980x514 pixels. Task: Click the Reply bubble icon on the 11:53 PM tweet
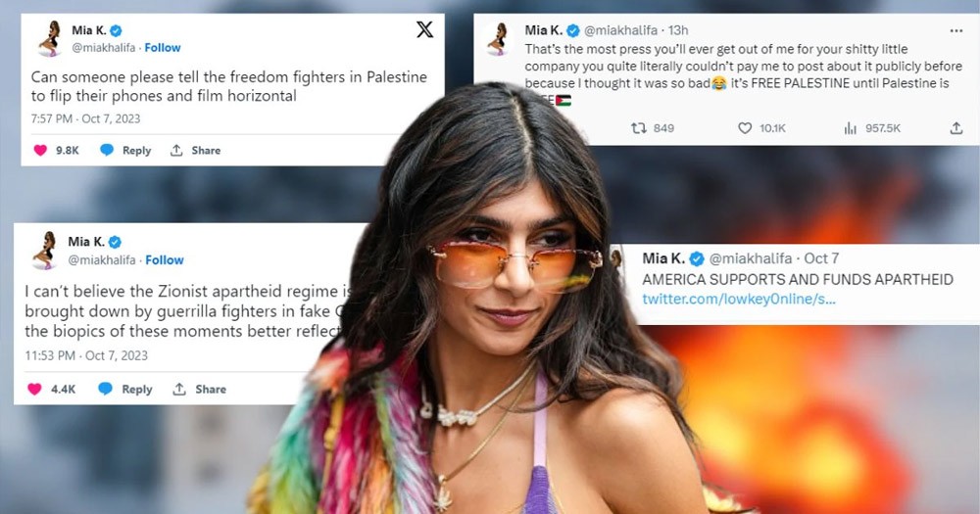(x=106, y=389)
